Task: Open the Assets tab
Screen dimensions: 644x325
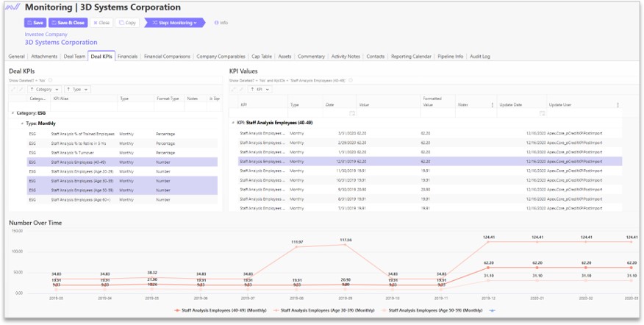Action: click(x=285, y=57)
